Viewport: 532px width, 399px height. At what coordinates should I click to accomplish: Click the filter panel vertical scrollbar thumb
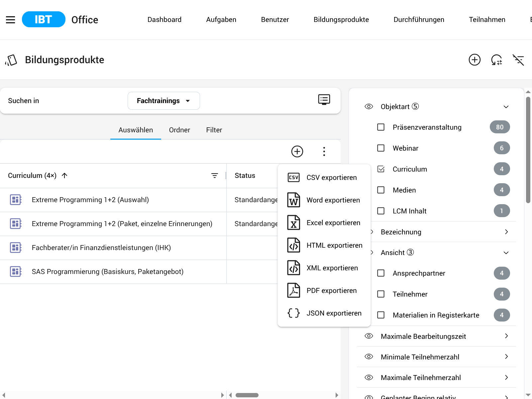point(528,150)
